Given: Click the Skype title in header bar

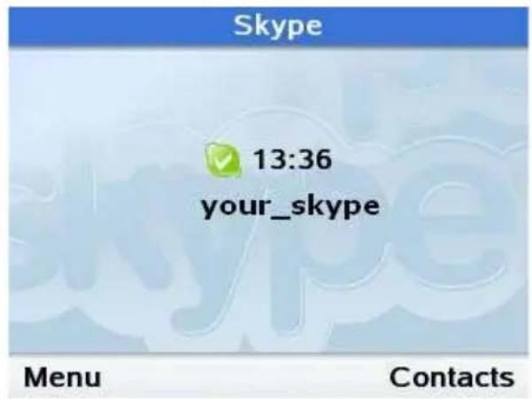Looking at the screenshot, I should [x=278, y=26].
